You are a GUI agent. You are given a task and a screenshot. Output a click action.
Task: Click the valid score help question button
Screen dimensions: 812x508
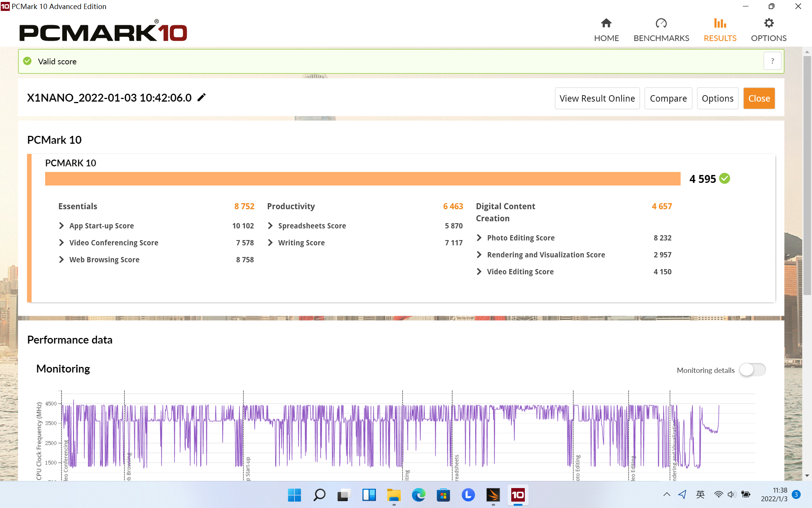click(x=773, y=61)
